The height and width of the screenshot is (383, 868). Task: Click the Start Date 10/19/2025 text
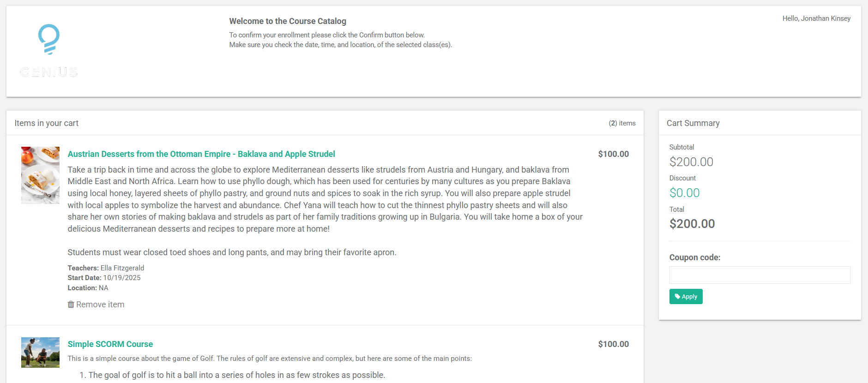click(104, 278)
